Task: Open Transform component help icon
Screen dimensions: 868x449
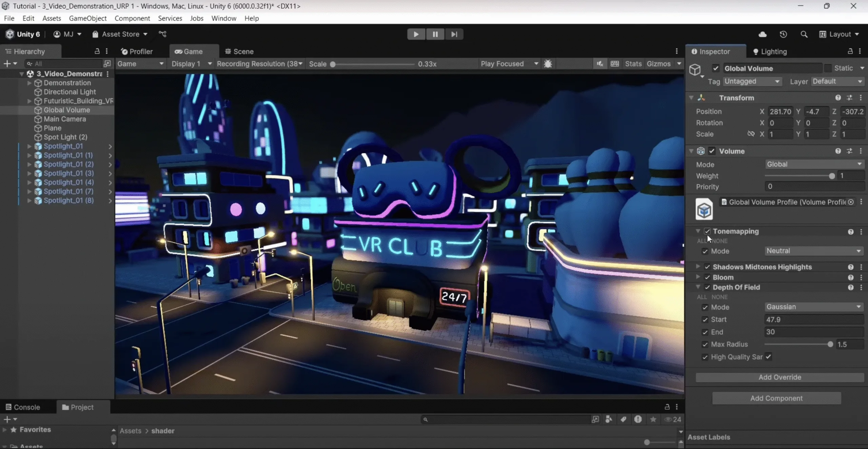Action: click(x=838, y=98)
